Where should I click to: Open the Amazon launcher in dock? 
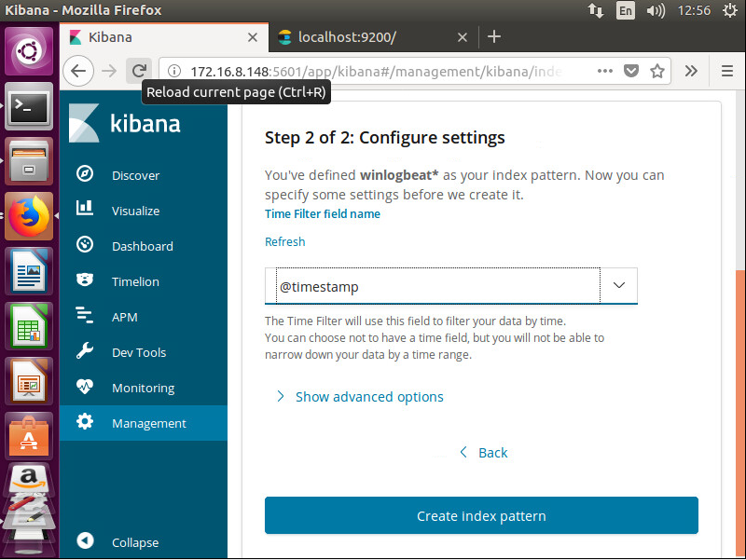(29, 479)
